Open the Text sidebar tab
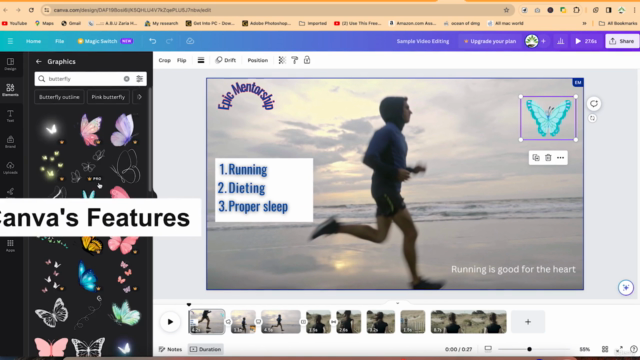 click(10, 116)
